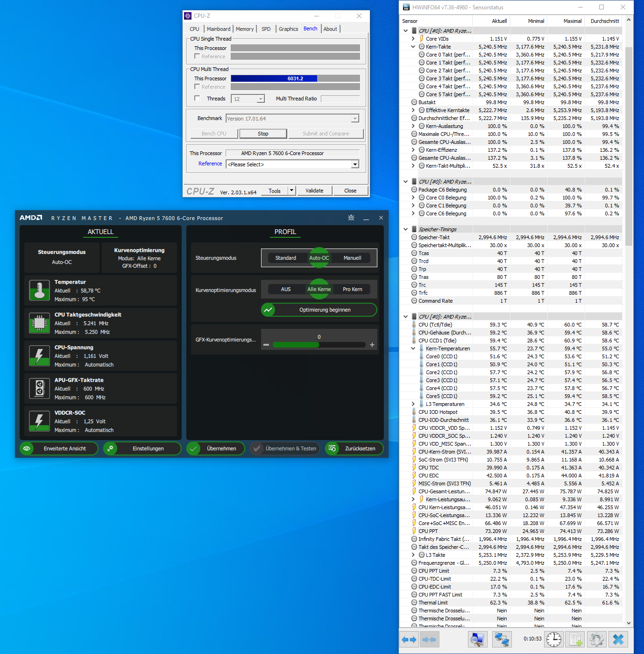Image resolution: width=644 pixels, height=654 pixels.
Task: Toggle the Threads checkbox in CPU-Z
Action: [x=197, y=98]
